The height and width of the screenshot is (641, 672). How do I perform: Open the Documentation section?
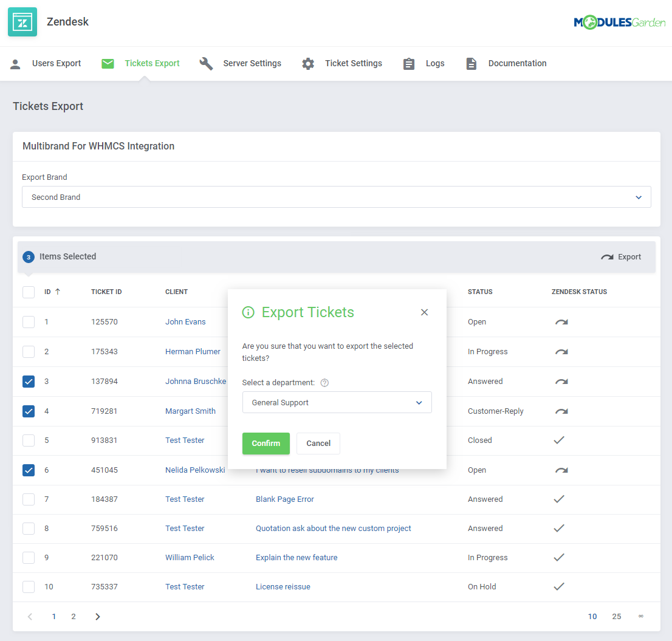coord(517,63)
